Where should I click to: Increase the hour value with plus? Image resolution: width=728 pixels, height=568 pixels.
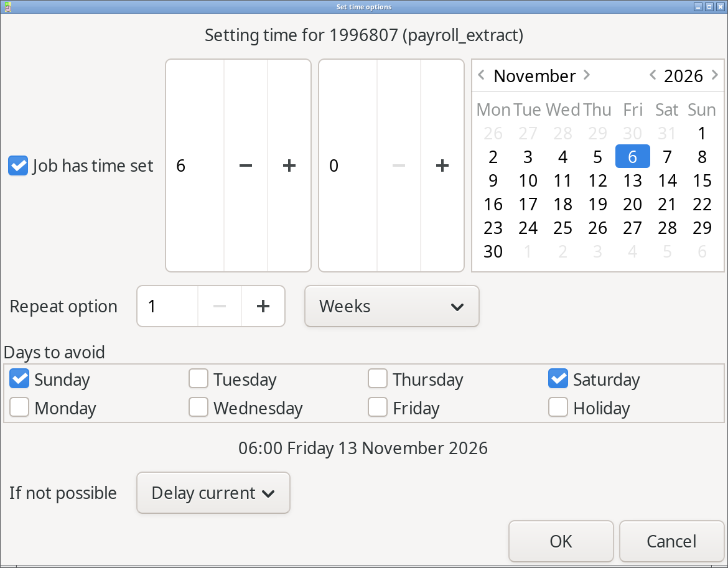point(289,165)
